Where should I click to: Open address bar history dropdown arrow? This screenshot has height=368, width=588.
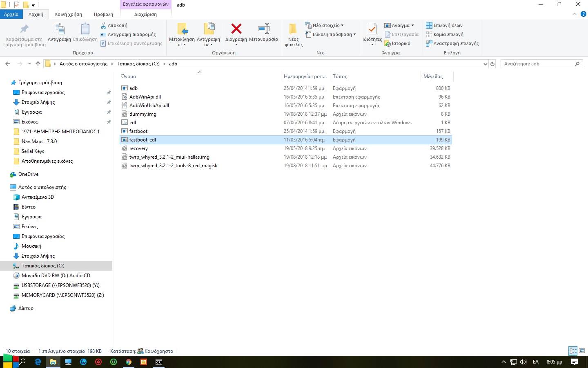tap(485, 64)
